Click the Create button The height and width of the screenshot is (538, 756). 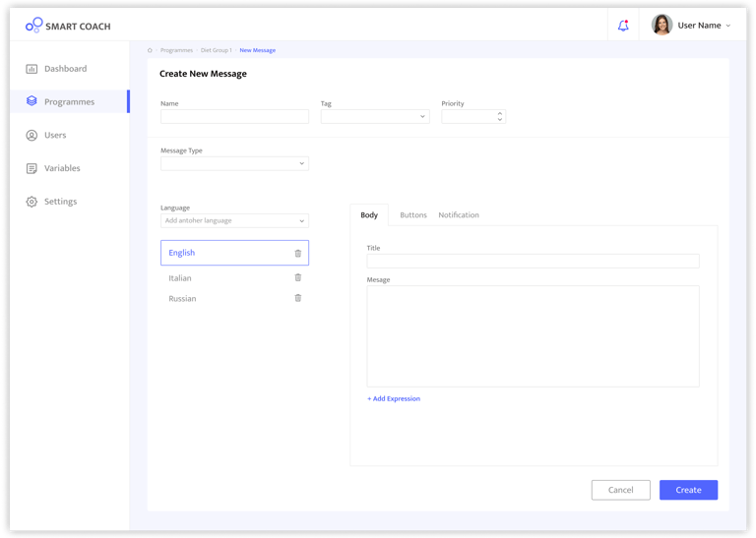coord(688,490)
